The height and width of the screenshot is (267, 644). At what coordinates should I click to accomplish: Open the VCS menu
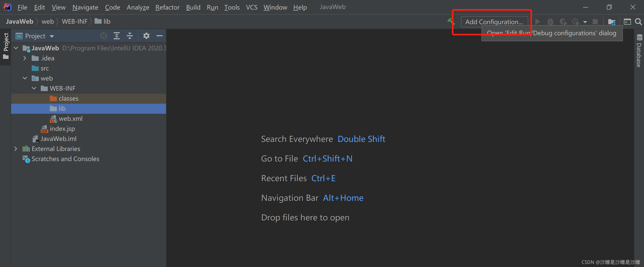(x=252, y=7)
